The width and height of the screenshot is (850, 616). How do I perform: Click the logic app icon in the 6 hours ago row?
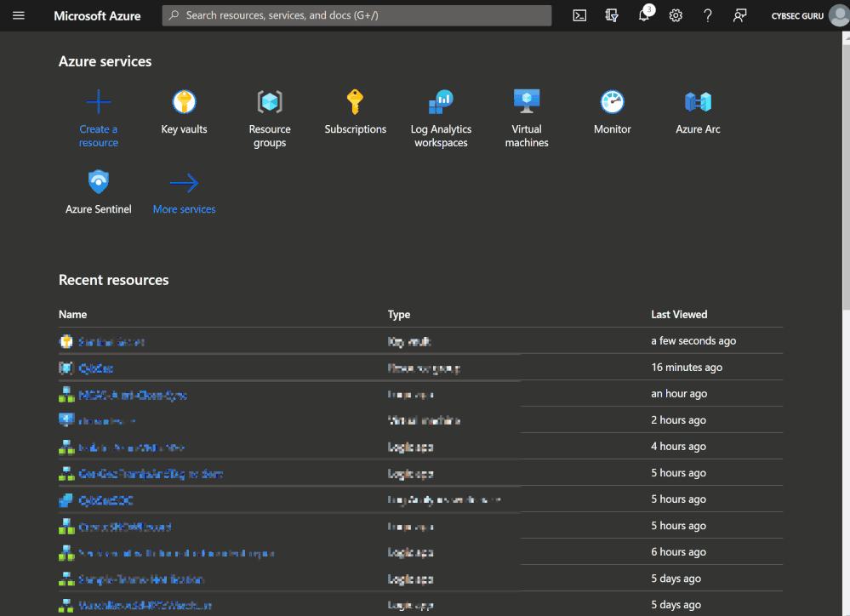coord(66,552)
